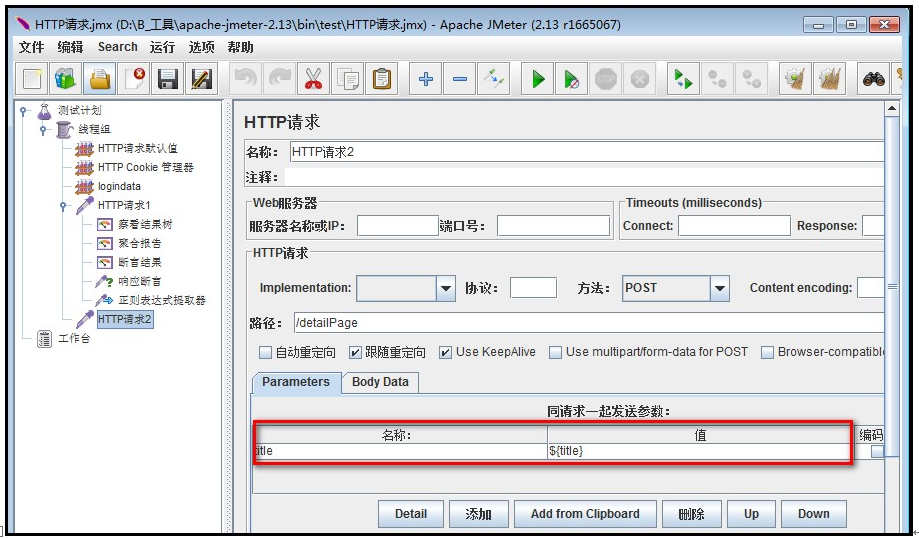
Task: Open the Implementation dropdown
Action: click(445, 288)
